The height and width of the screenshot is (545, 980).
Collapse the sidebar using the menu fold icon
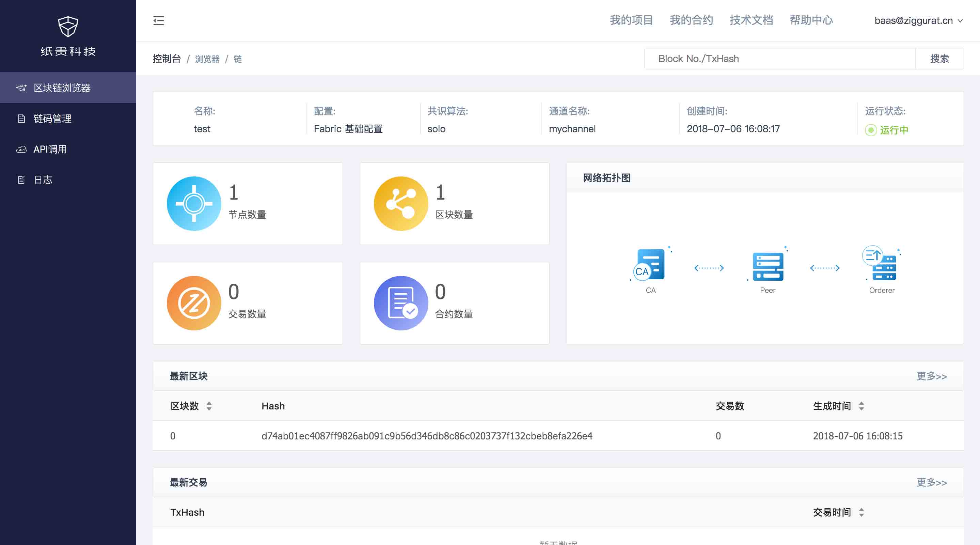click(159, 20)
